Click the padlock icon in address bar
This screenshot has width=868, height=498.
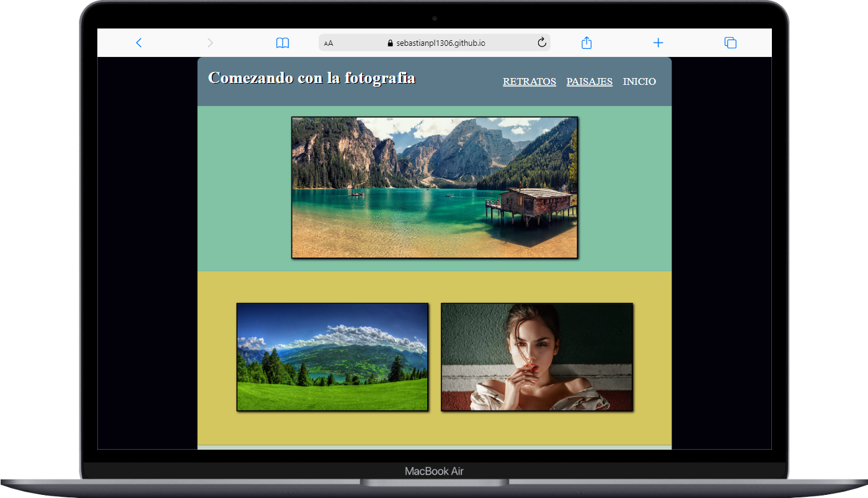(x=390, y=43)
